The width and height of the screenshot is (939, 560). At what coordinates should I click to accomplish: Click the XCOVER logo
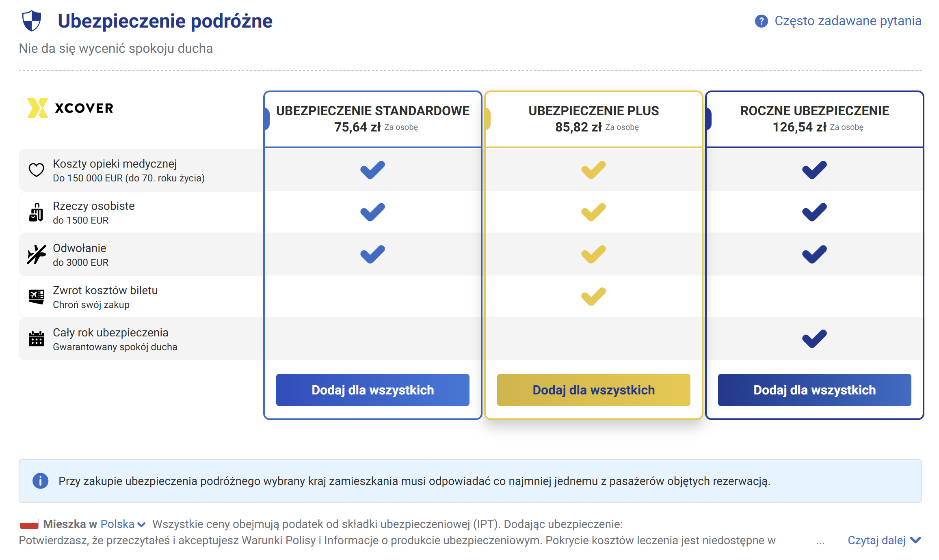tap(70, 108)
